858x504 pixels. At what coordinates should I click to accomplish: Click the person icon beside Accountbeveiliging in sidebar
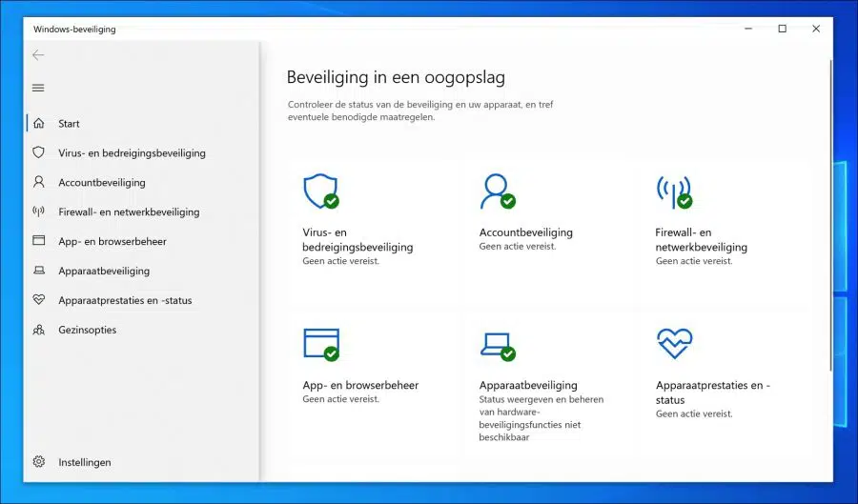click(39, 182)
